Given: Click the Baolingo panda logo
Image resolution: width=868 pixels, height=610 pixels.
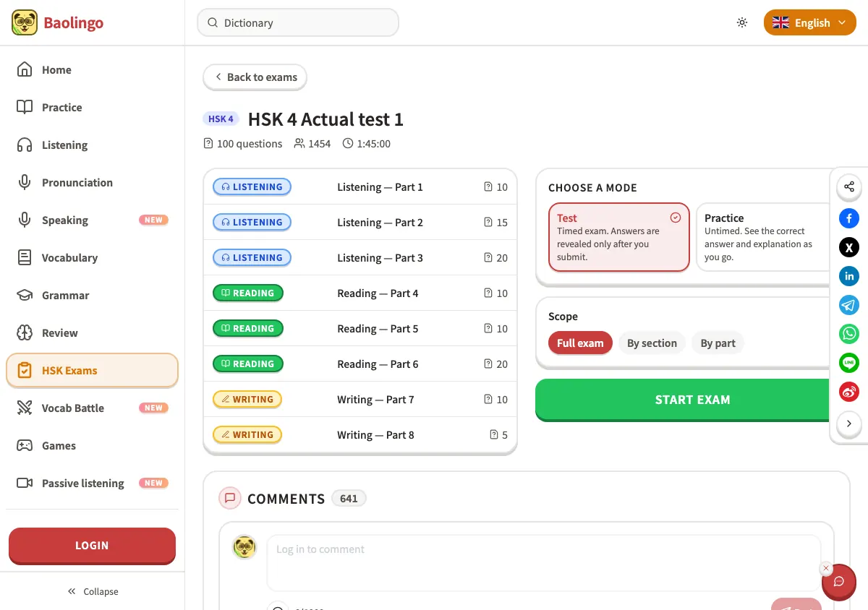Looking at the screenshot, I should coord(25,22).
